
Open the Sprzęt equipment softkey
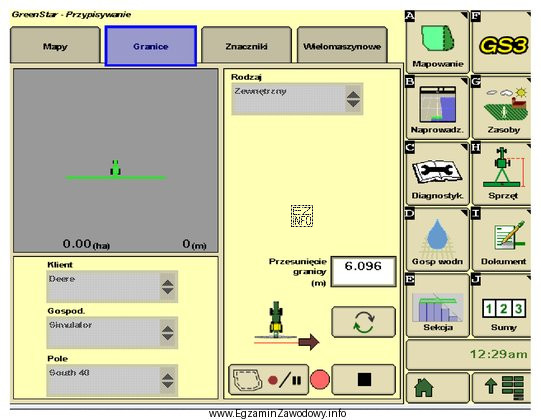tap(502, 174)
